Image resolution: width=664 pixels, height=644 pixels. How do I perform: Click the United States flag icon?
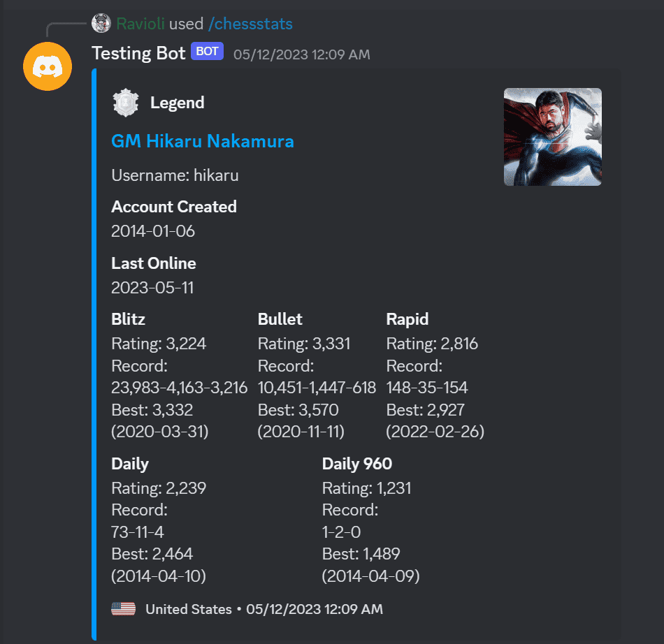click(123, 609)
